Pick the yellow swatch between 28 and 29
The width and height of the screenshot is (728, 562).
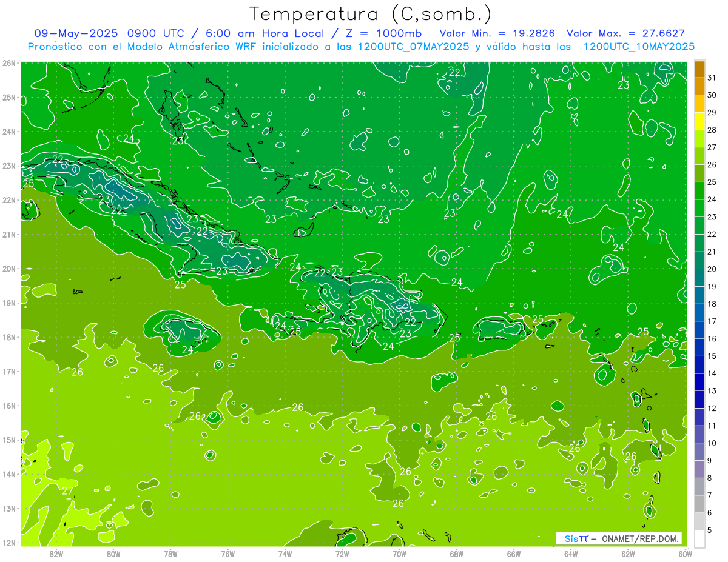pyautogui.click(x=699, y=121)
